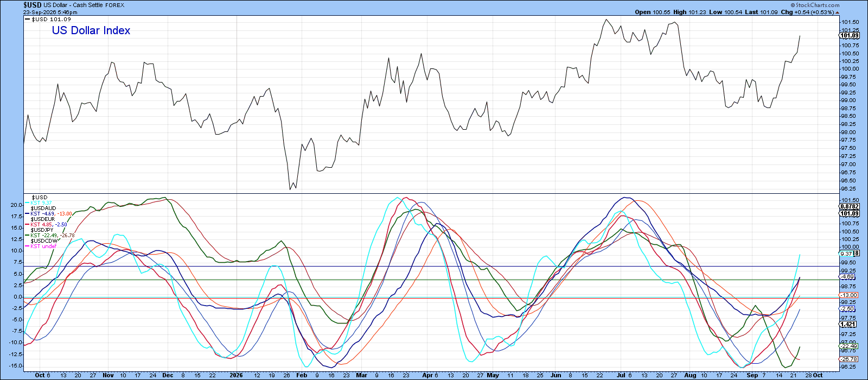Click the 101.50 price axis label at top

tap(850, 22)
